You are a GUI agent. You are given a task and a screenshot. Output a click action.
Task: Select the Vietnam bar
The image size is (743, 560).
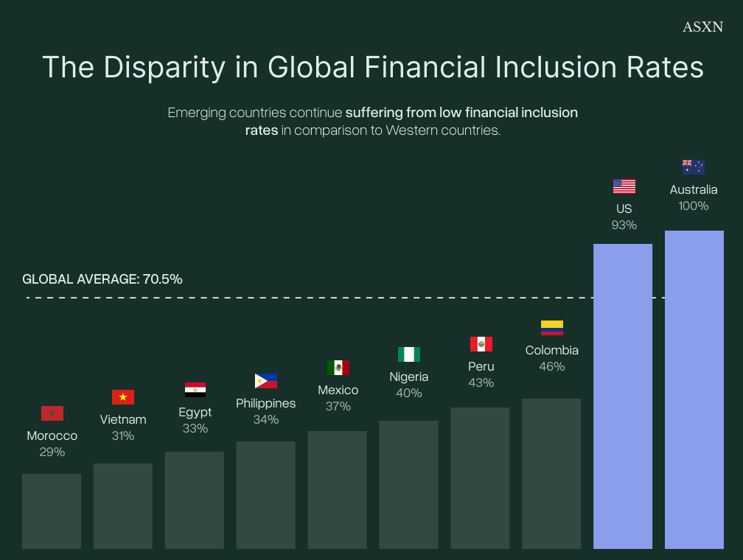[x=123, y=506]
